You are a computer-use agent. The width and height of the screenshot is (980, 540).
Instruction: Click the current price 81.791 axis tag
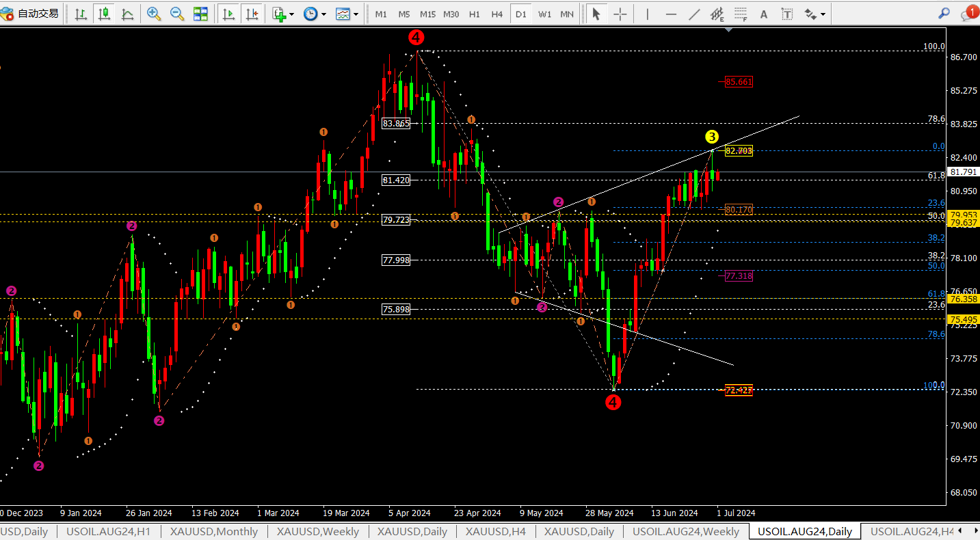point(963,172)
